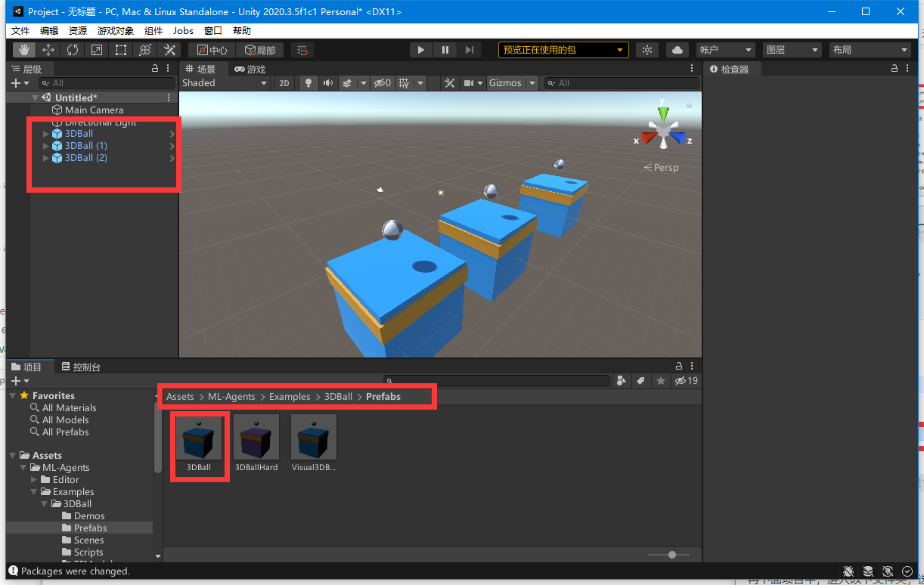Select the Rotate tool
The height and width of the screenshot is (585, 924).
click(72, 49)
